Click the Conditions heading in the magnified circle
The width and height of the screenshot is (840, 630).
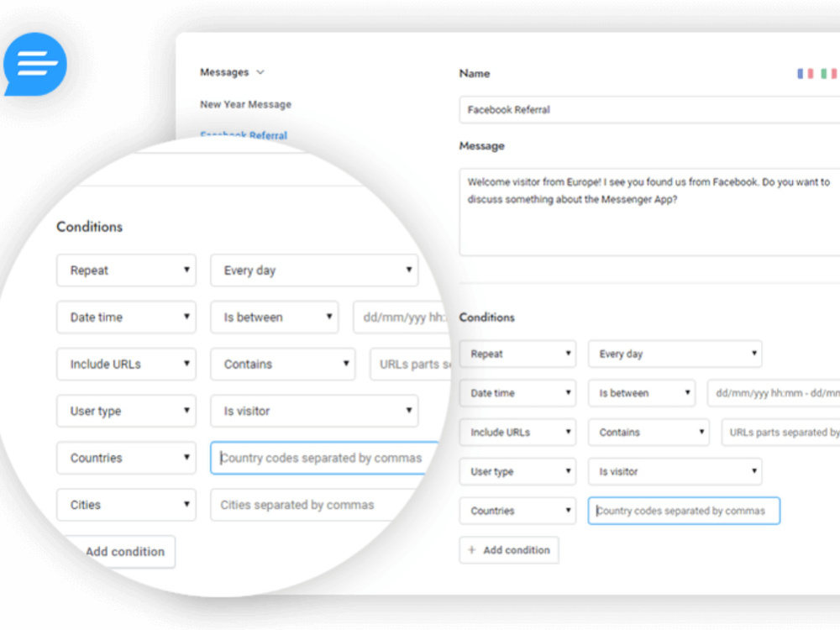[90, 227]
